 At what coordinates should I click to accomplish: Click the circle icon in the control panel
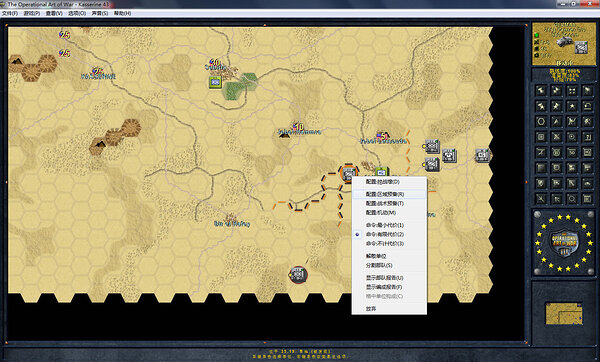[541, 122]
